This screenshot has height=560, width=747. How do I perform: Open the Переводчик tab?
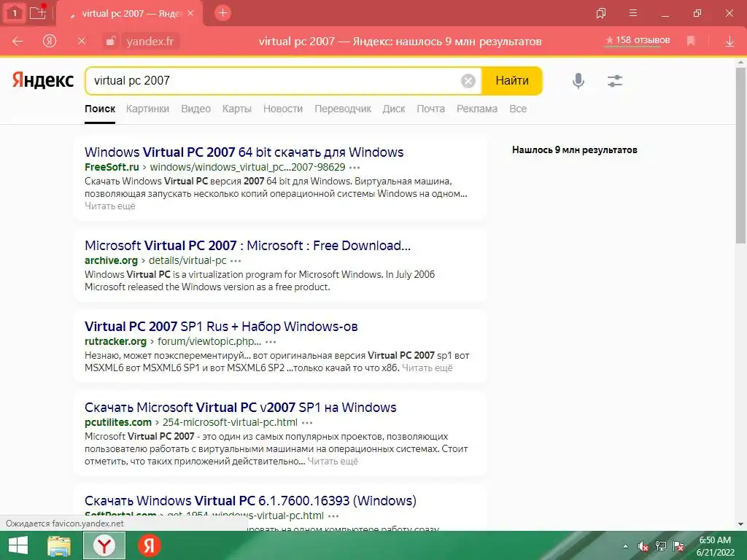[x=343, y=109]
